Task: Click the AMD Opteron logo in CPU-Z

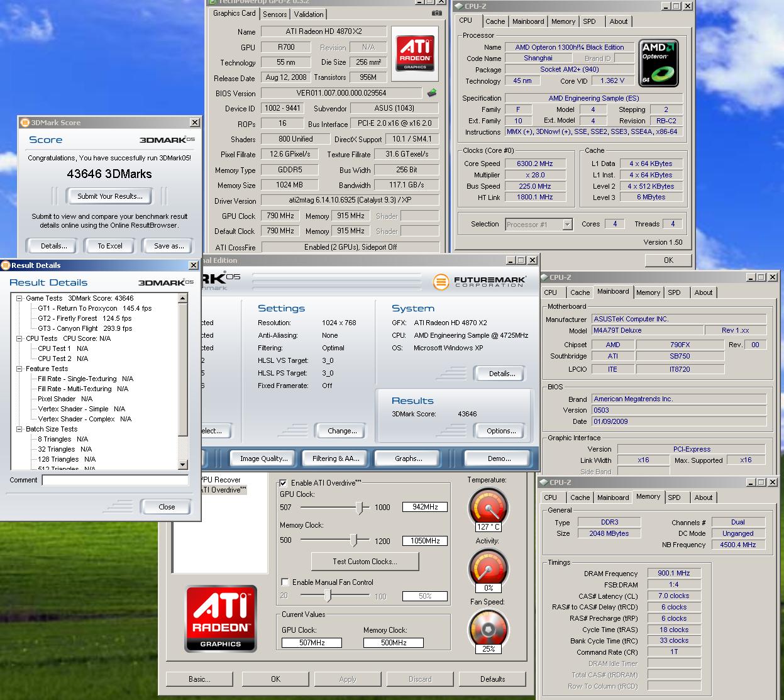Action: 659,63
